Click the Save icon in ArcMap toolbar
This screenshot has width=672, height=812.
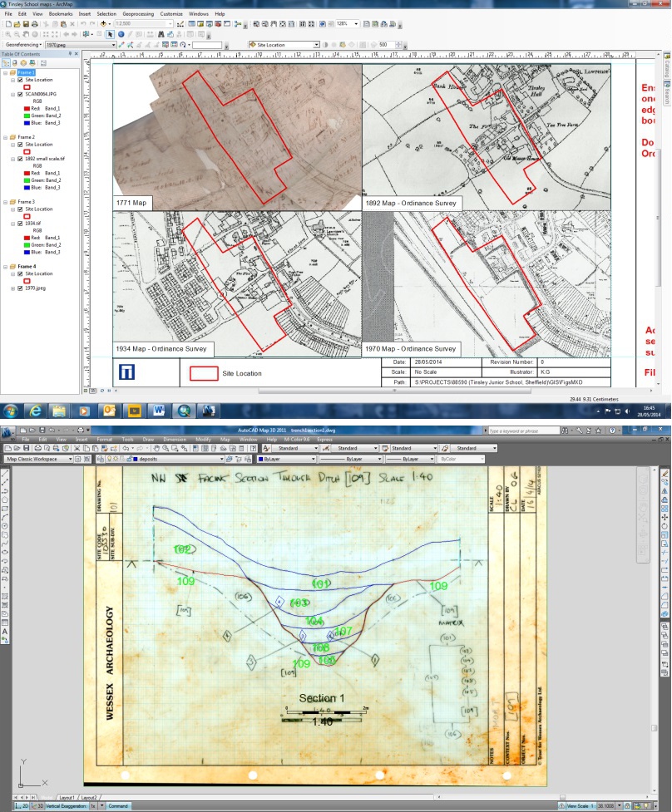(27, 24)
